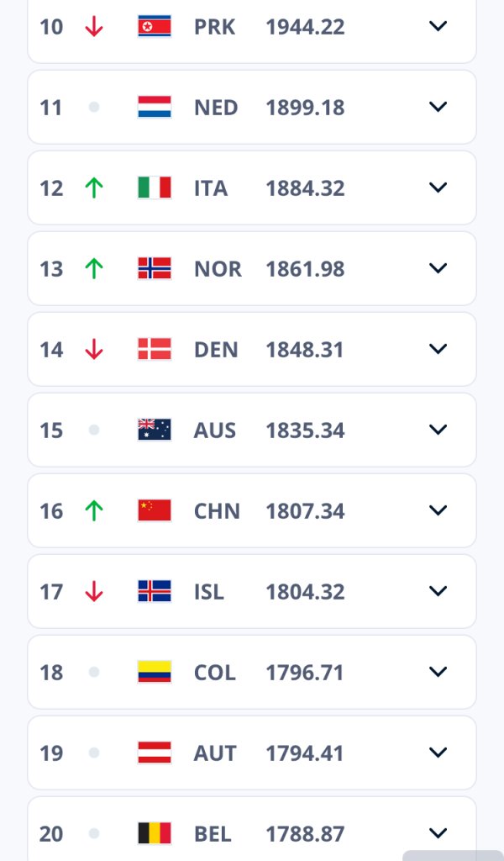Expand the PRK ranking row chevron
The height and width of the screenshot is (861, 504).
click(x=438, y=26)
